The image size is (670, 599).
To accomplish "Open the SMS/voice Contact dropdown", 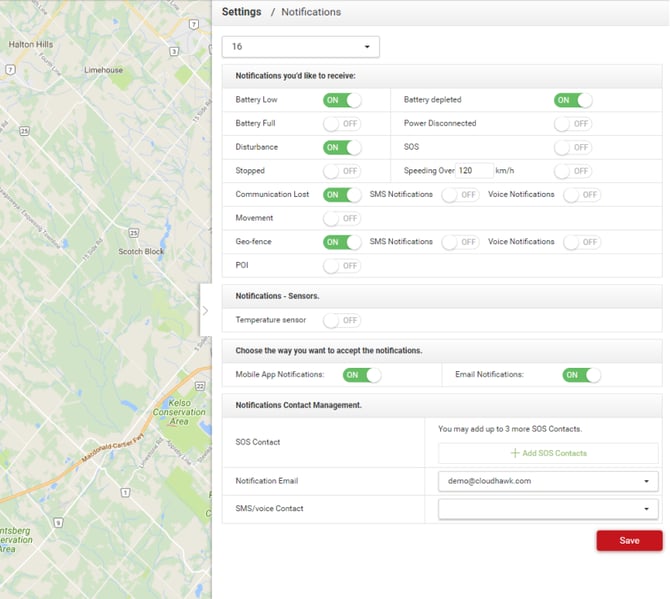I will point(548,509).
